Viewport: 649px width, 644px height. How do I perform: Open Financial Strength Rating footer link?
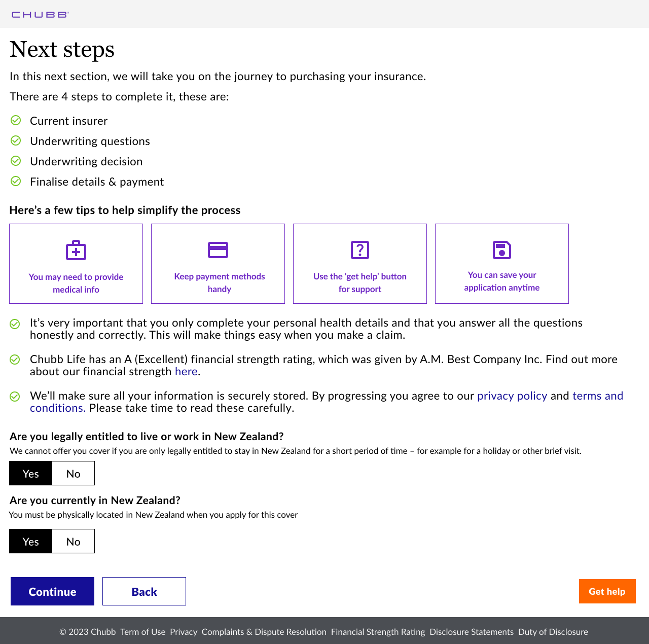click(378, 632)
